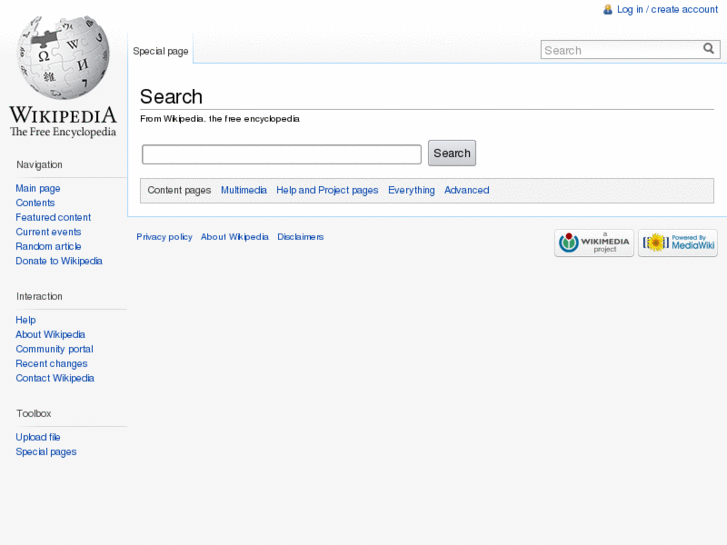Image resolution: width=727 pixels, height=545 pixels.
Task: Open Upload file
Action: 38,437
